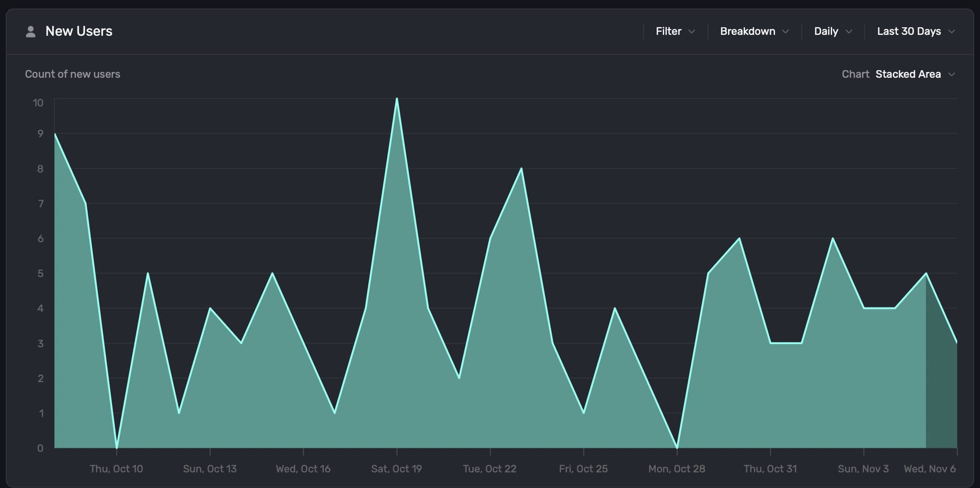Click the New Users panel title
980x488 pixels.
tap(79, 31)
